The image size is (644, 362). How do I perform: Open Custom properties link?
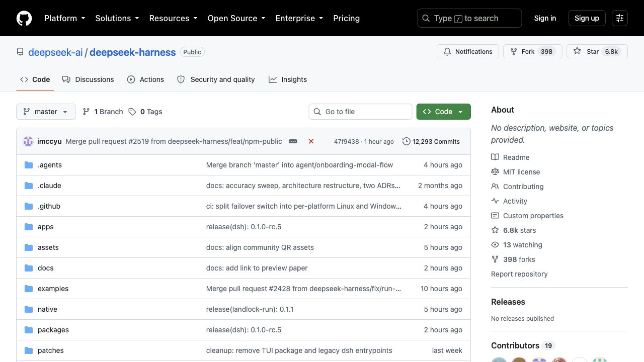point(533,215)
